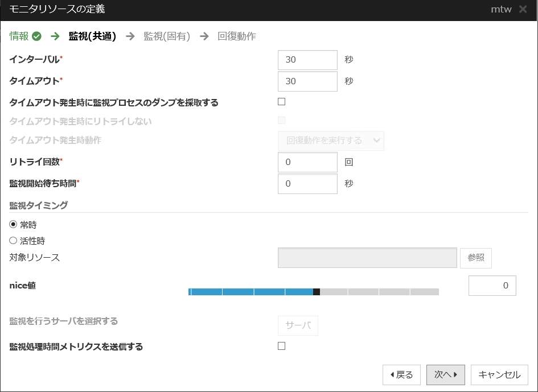This screenshot has width=538, height=392.
Task: Select the 活性時 monitoring timing radio
Action: (13, 241)
